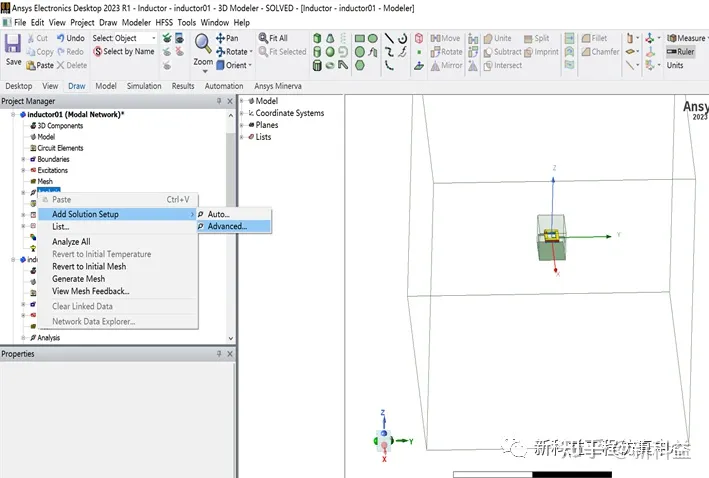709x478 pixels.
Task: Select the spline drawing tool
Action: click(x=389, y=52)
